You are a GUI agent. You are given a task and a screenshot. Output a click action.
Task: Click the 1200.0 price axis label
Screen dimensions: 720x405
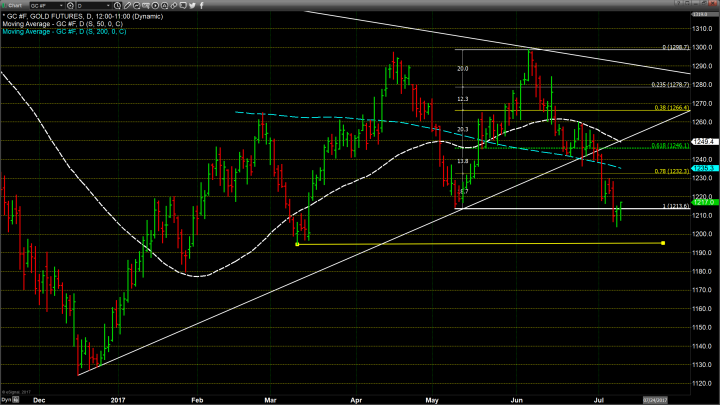(703, 234)
